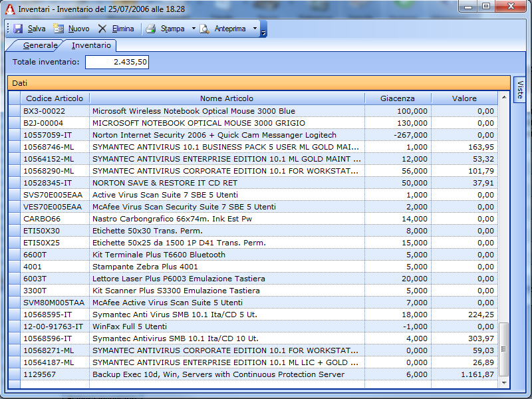The image size is (532, 399).
Task: Open the Anteprima dropdown arrow
Action: coord(255,29)
